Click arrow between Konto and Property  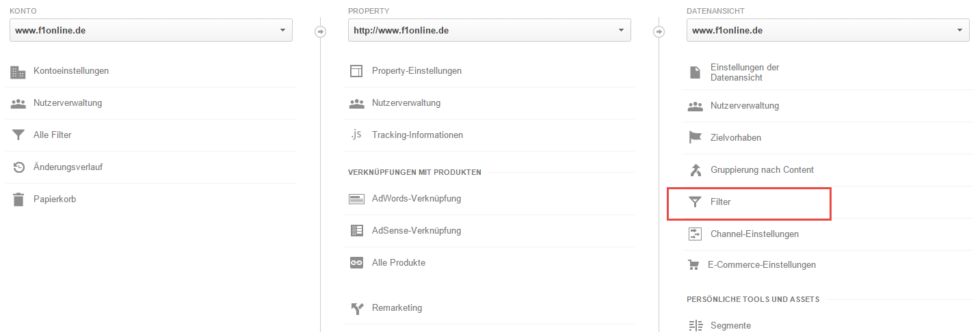point(320,31)
